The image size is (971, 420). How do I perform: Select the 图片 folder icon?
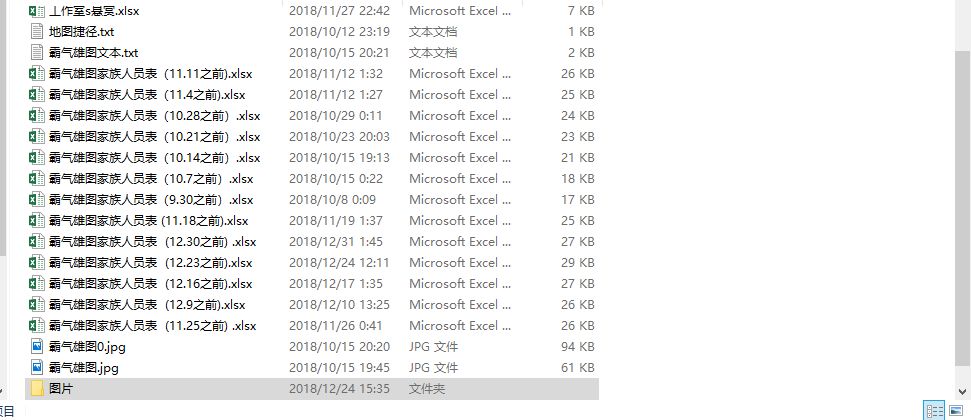37,389
